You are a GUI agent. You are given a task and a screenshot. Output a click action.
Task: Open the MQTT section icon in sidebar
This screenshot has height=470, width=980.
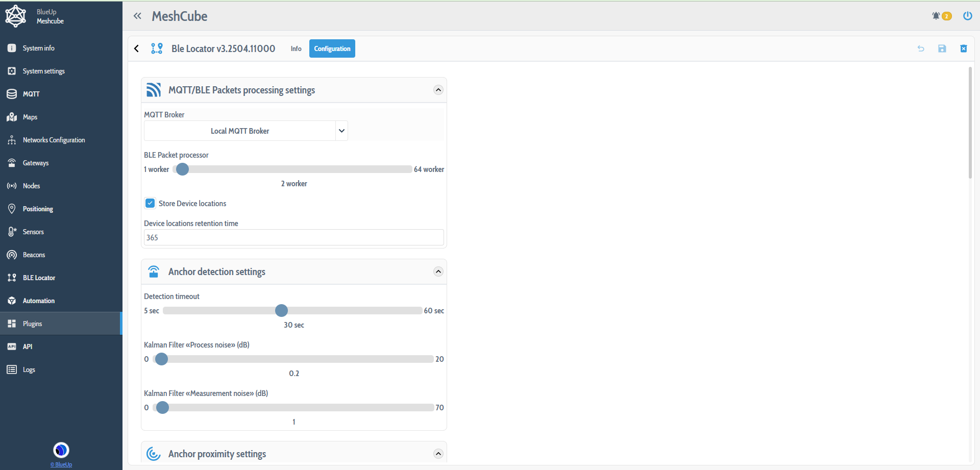(11, 94)
